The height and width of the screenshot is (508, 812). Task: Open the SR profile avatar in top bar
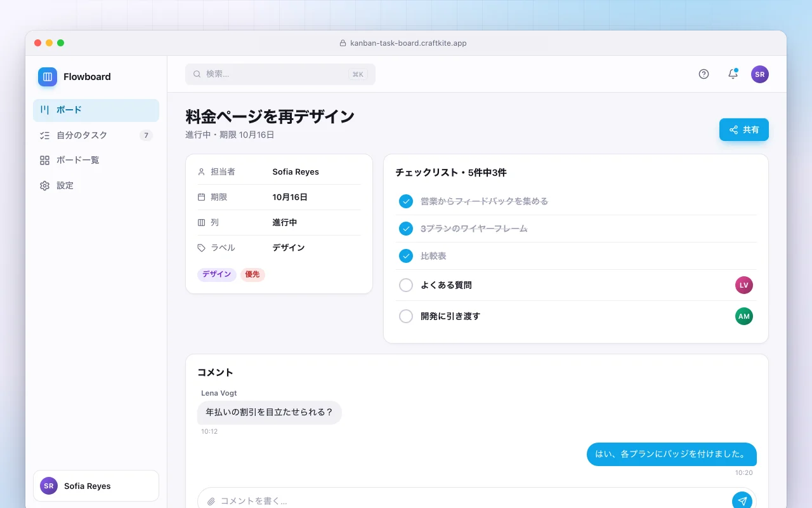[x=760, y=74]
